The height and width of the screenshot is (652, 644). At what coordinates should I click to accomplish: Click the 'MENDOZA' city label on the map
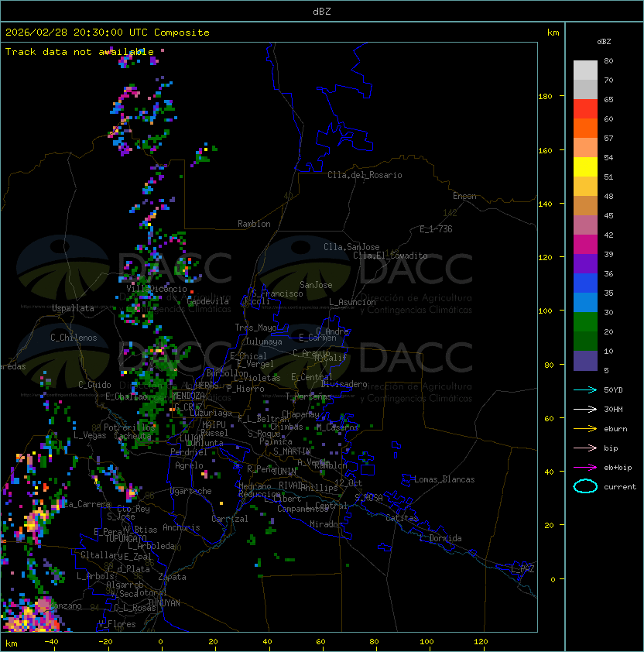[x=188, y=396]
